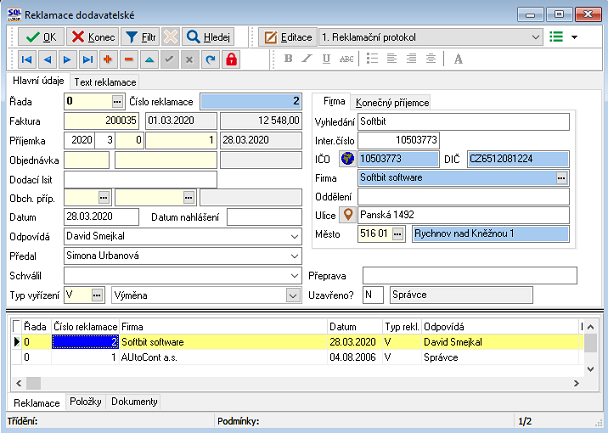Viewport: 608px width, 433px height.
Task: Toggle underline text formatting
Action: (x=326, y=59)
